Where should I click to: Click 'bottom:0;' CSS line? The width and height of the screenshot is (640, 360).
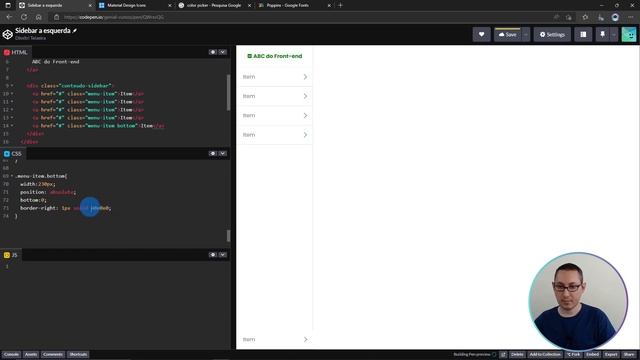(x=33, y=200)
